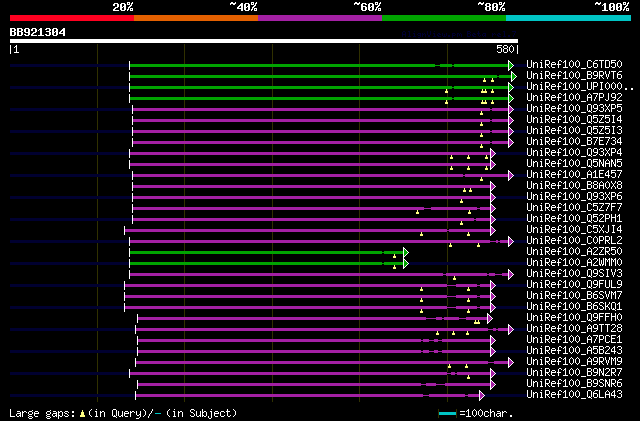Screen dimensions: 640x421
Task: Select UniRef100_C5XJI4 label
Action: (x=574, y=230)
